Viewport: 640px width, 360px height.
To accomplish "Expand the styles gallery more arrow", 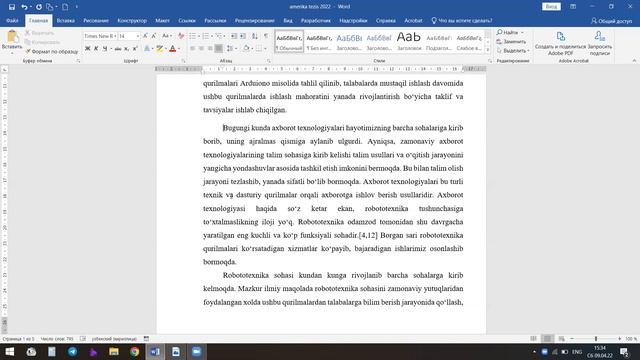I will (x=487, y=50).
